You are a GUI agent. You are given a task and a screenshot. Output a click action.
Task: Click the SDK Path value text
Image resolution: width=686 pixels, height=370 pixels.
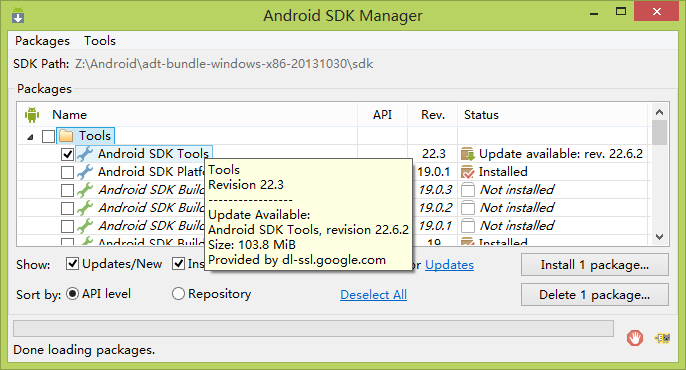pos(224,64)
